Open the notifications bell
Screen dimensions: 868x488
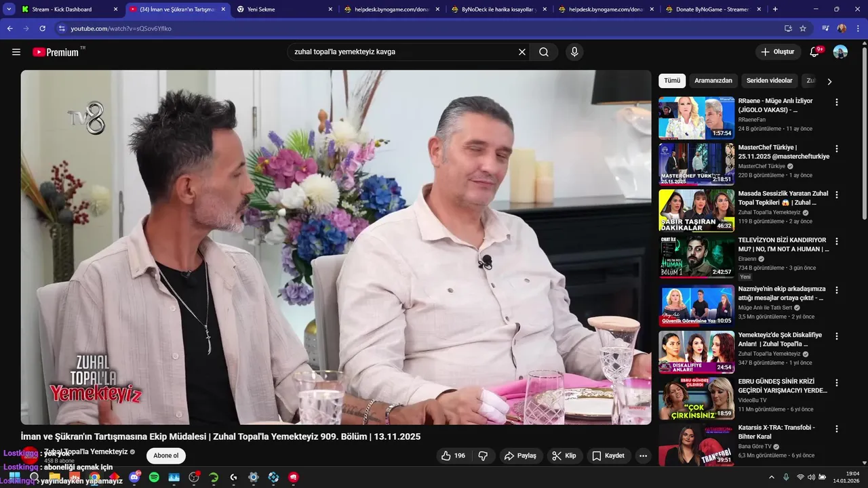(x=816, y=52)
